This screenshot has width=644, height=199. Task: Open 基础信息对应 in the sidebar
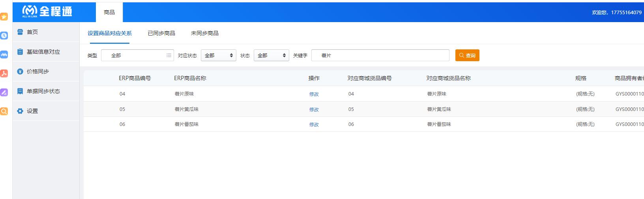(x=46, y=52)
